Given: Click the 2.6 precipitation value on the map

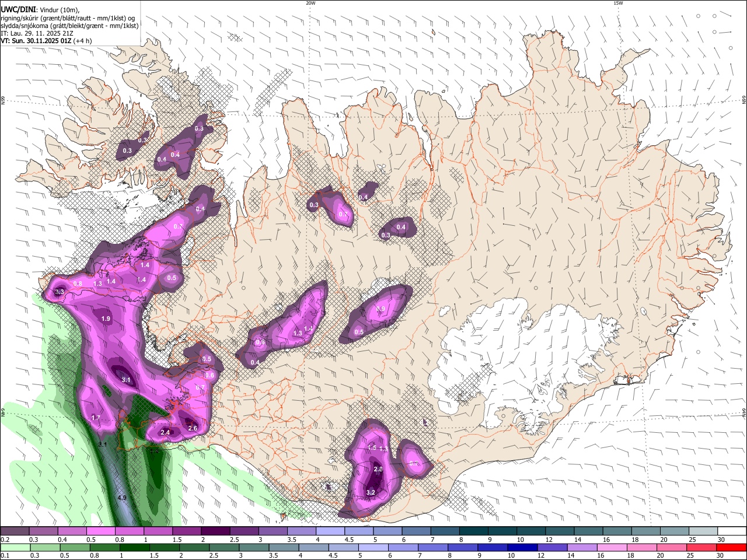Looking at the screenshot, I should (193, 428).
